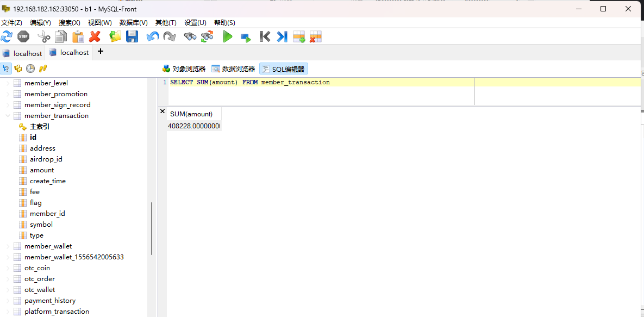Jump to last record arrow icon
The image size is (644, 317).
point(282,36)
